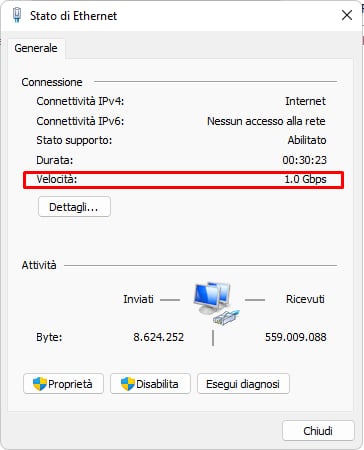Click the IPv6 Nessun accesso alla rete text
Screen dimensions: 364x450
click(266, 121)
